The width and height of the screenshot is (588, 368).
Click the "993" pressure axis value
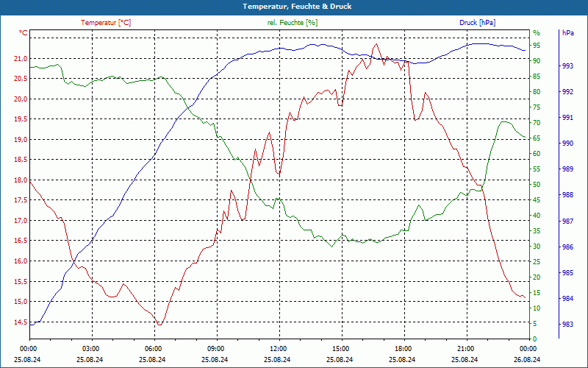[x=567, y=66]
